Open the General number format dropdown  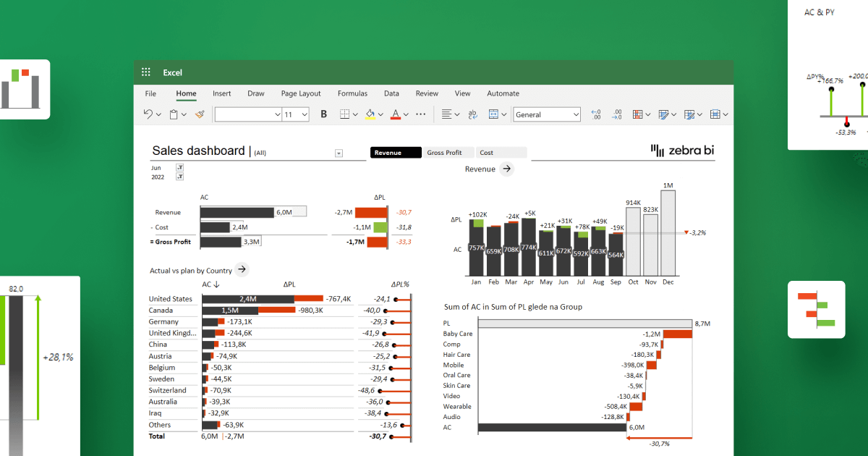[x=546, y=114]
